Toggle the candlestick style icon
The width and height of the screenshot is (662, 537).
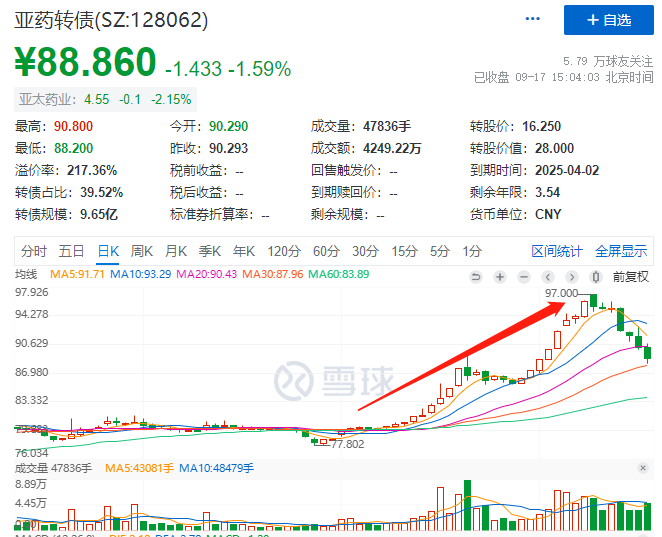pos(596,277)
